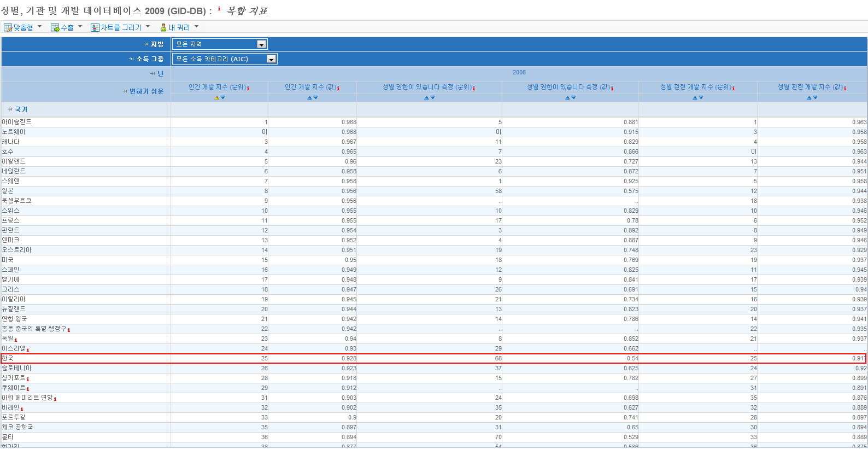Screen dimensions: 868x449
Task: Click the 변하기 쉬운 dimension label
Action: [x=146, y=91]
